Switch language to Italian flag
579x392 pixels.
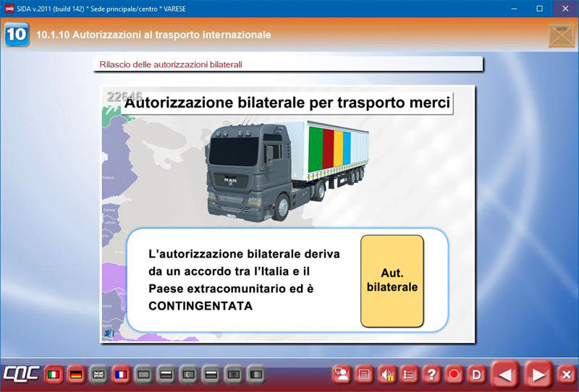click(53, 375)
